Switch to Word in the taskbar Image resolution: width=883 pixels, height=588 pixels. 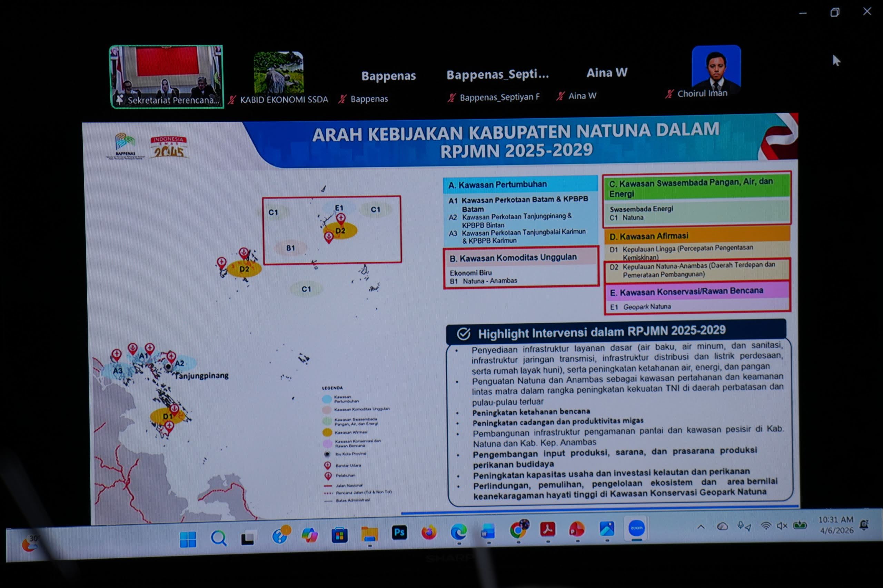[488, 531]
